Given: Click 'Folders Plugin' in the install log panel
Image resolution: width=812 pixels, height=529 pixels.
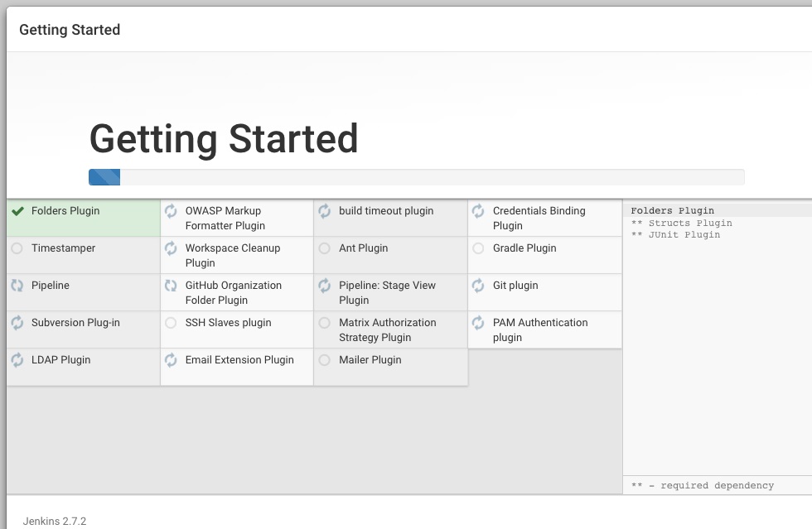Looking at the screenshot, I should tap(673, 210).
